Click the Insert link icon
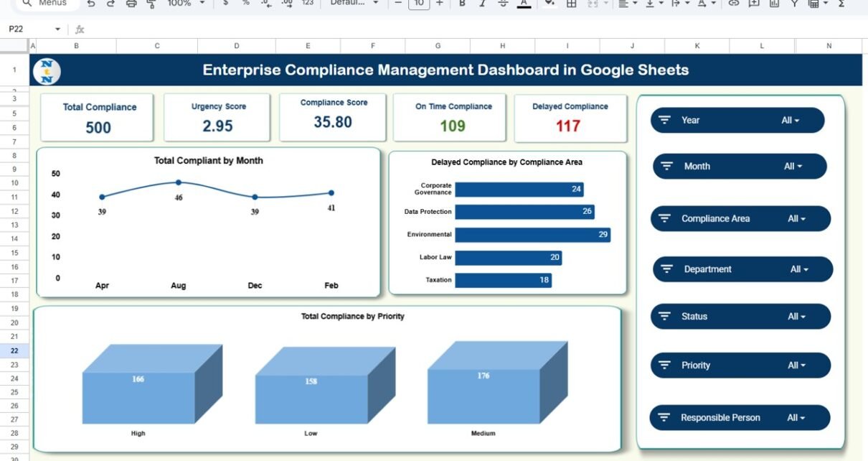The width and height of the screenshot is (868, 461). (733, 4)
